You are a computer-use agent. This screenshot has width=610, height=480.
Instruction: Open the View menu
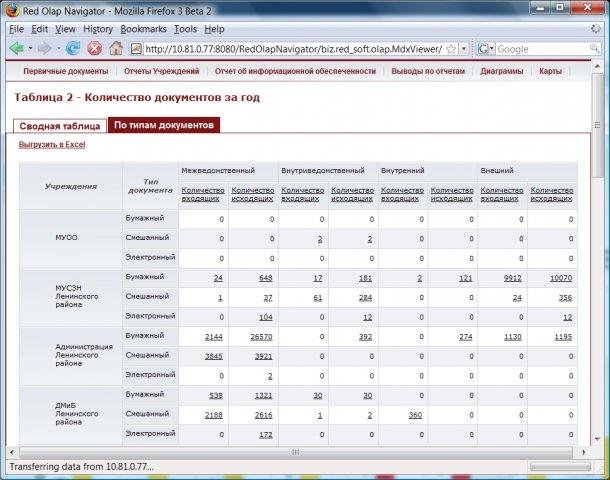point(65,29)
